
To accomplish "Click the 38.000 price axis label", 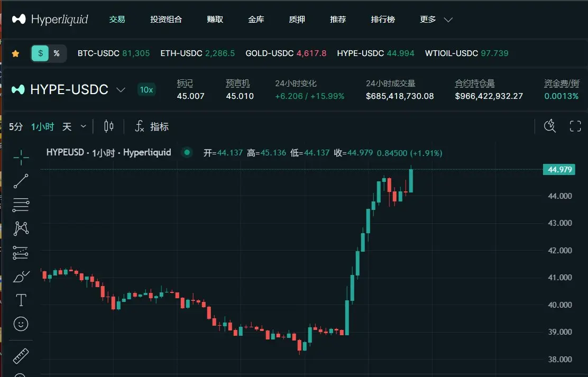I will (560, 360).
